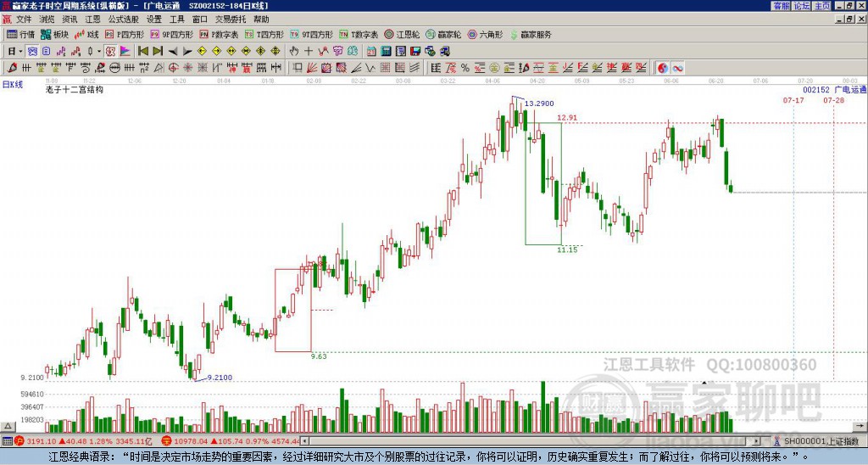
Task: Open 赢家服务 service
Action: tap(531, 34)
